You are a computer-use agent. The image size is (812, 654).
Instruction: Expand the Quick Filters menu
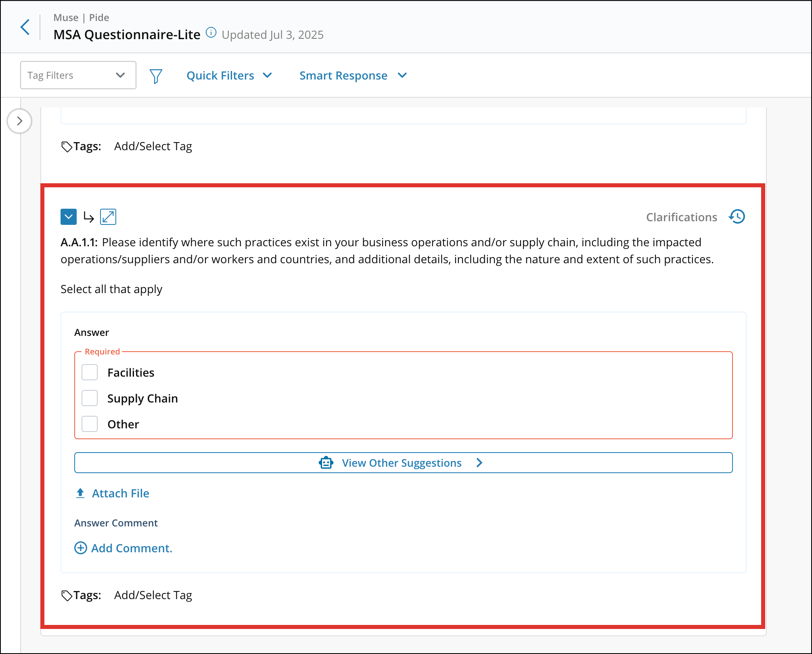(x=229, y=75)
